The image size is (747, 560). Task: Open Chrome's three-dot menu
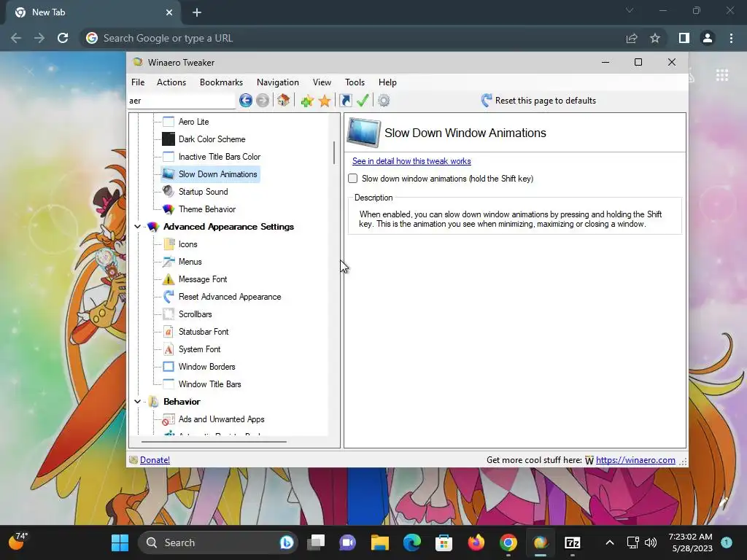[731, 38]
